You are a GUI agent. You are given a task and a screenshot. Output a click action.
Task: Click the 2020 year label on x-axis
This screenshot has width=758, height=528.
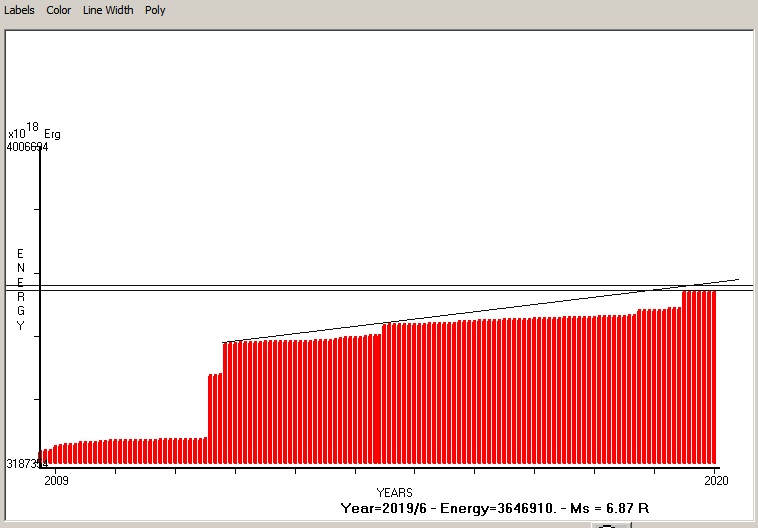716,481
